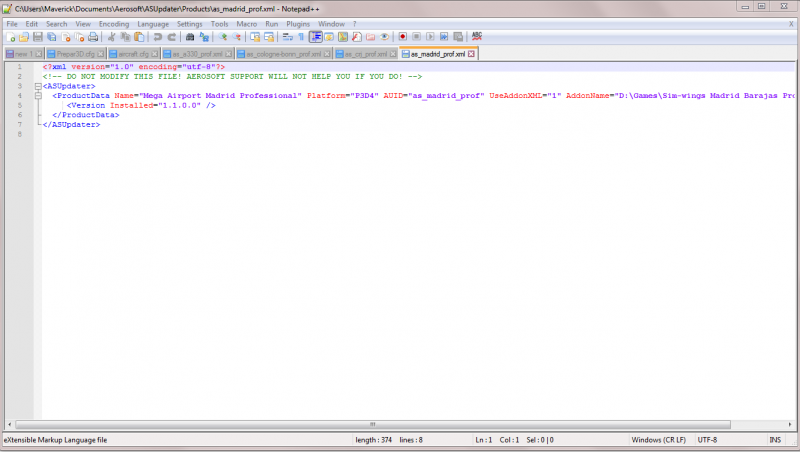Screen dimensions: 800x452
Task: Click the Save file icon
Action: click(38, 37)
